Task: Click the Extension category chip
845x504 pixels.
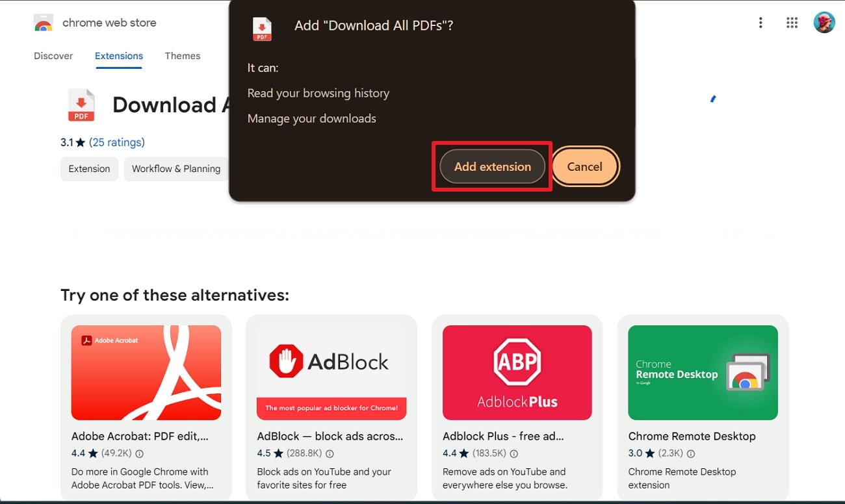Action: (x=90, y=169)
